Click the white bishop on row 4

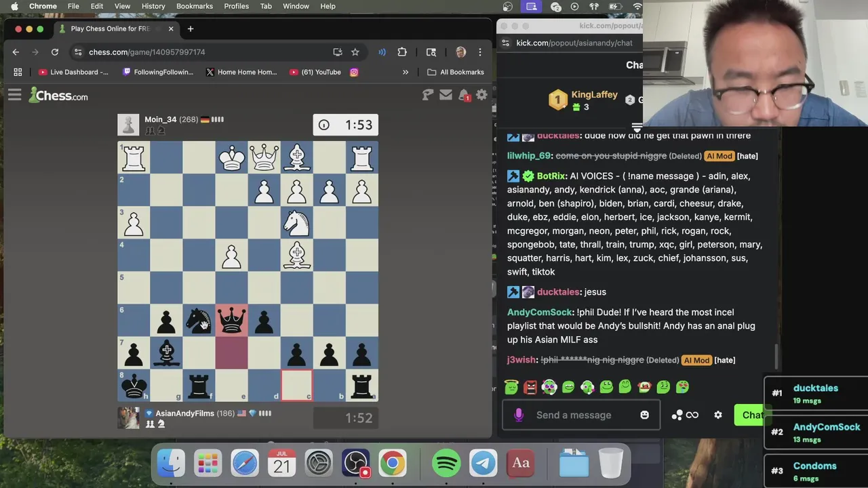tap(296, 256)
